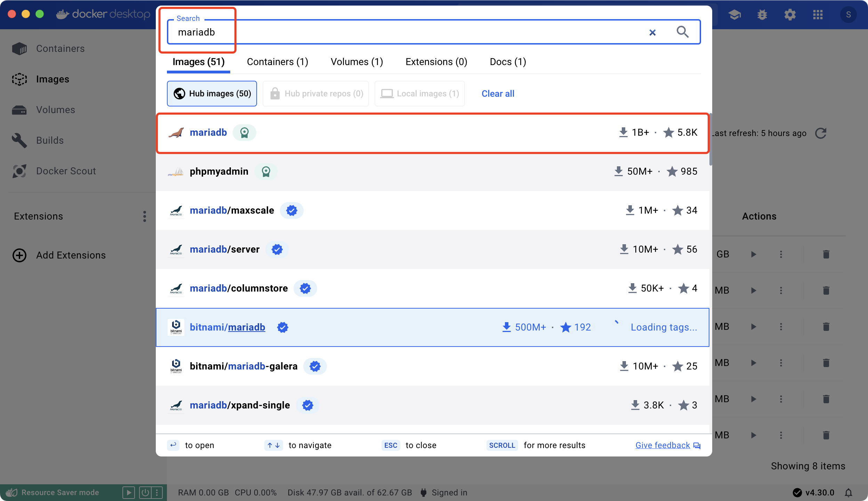Open the Extensions three-dot menu

(x=145, y=216)
